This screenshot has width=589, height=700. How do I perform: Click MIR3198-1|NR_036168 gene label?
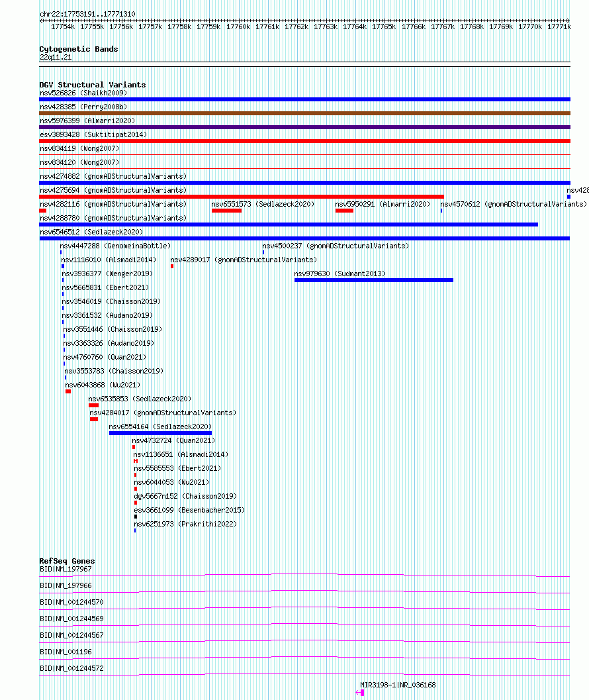click(x=398, y=685)
